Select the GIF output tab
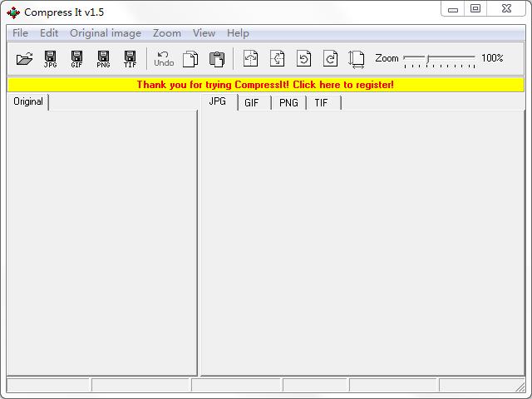This screenshot has height=399, width=532. (252, 103)
